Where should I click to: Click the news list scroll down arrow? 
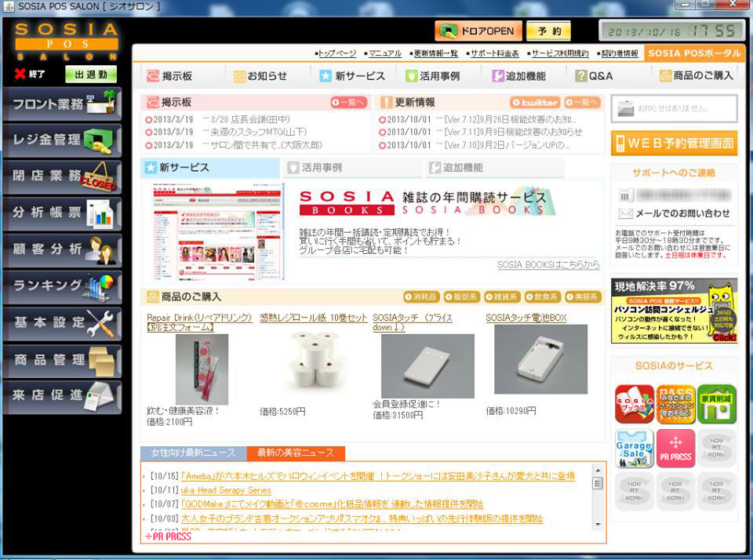598,525
